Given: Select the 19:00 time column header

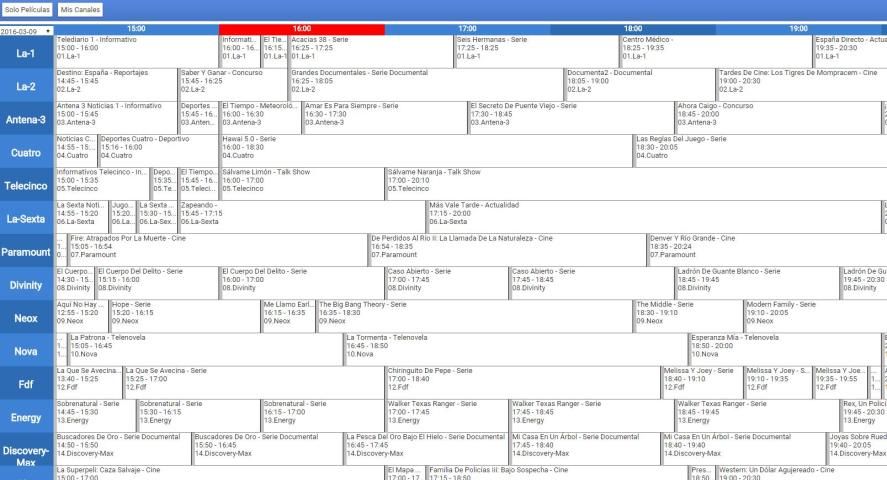Looking at the screenshot, I should pyautogui.click(x=798, y=29).
